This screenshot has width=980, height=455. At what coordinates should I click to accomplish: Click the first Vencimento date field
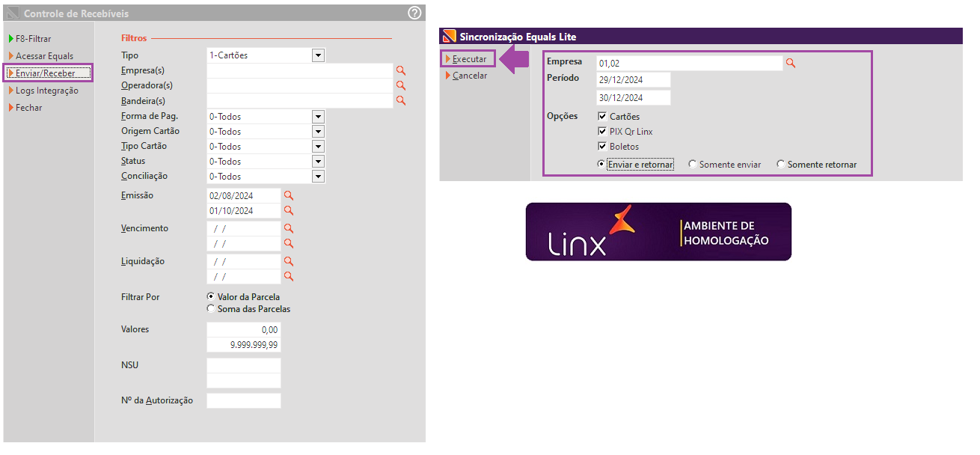coord(244,228)
